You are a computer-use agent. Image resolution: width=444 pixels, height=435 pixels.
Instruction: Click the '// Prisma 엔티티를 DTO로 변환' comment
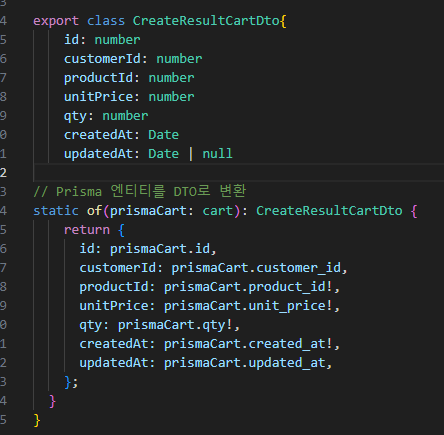click(140, 192)
